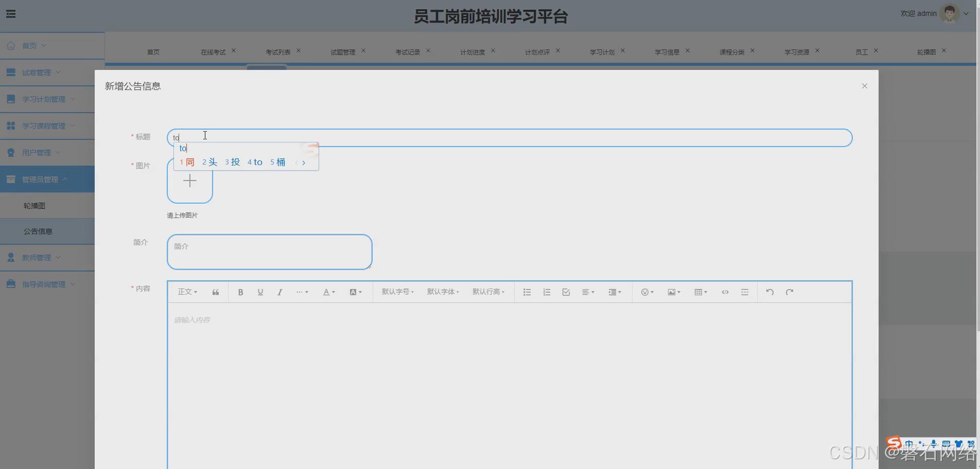Click the 简介 textarea

click(269, 252)
